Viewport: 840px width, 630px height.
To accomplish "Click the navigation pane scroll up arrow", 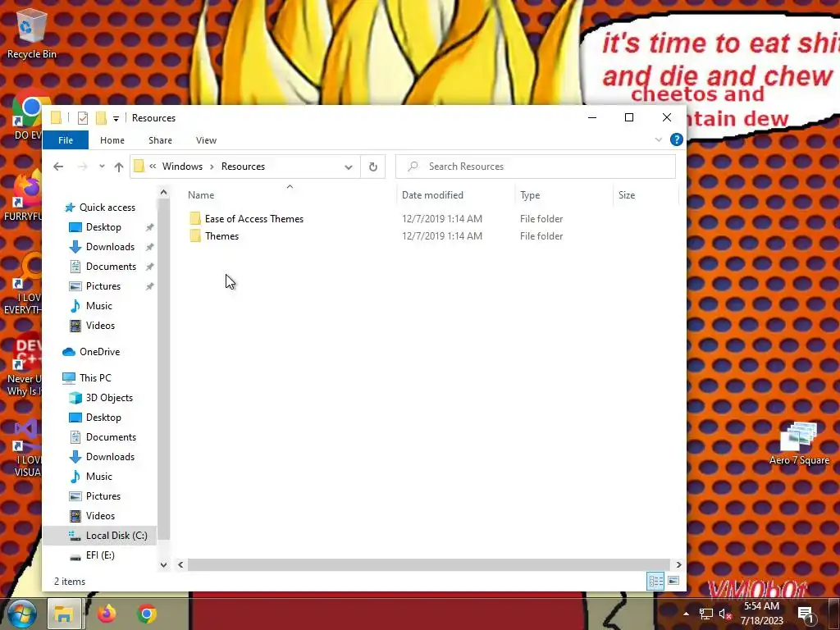I will tap(163, 192).
